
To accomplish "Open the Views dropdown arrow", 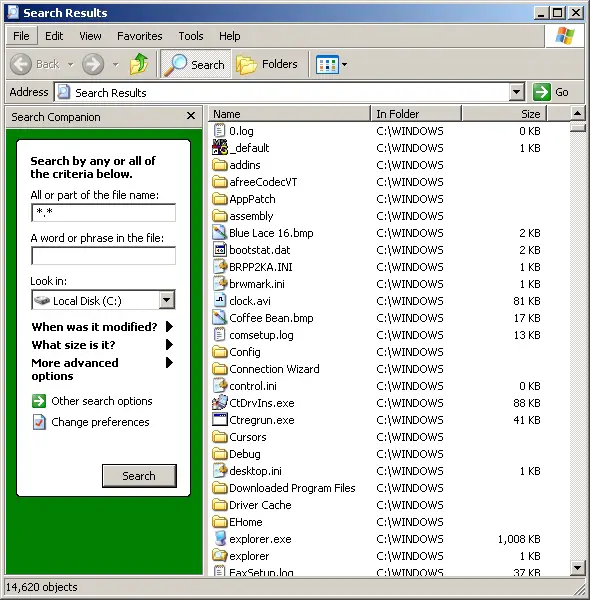I will (344, 64).
